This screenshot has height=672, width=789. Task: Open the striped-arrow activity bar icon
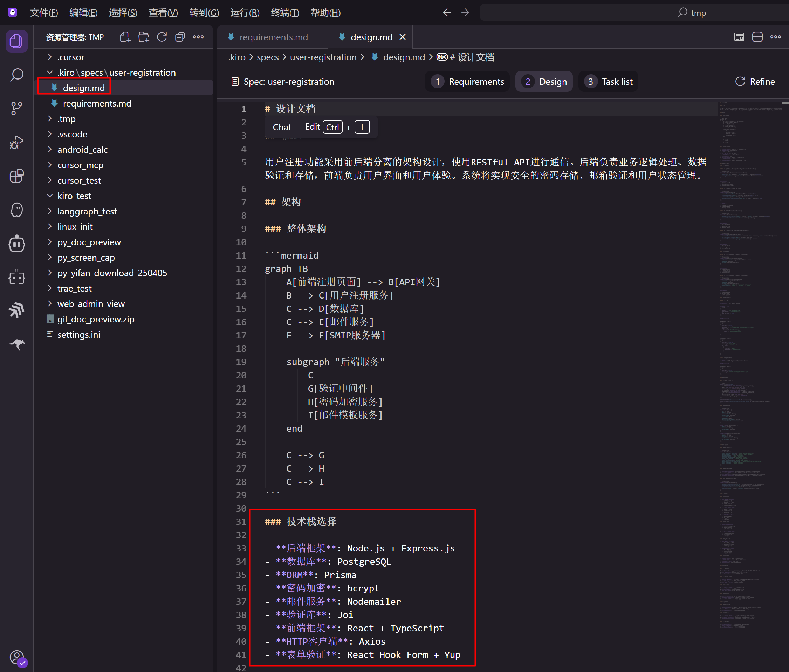[x=16, y=310]
